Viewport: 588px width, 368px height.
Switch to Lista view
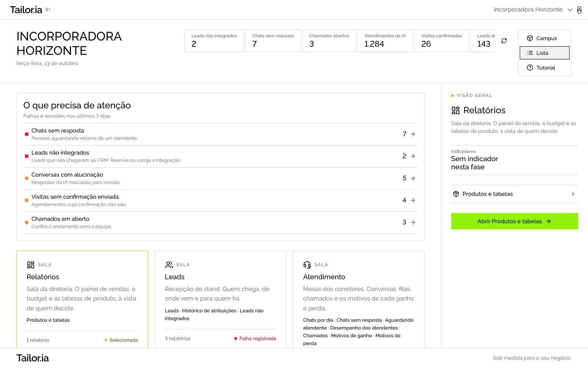click(545, 53)
